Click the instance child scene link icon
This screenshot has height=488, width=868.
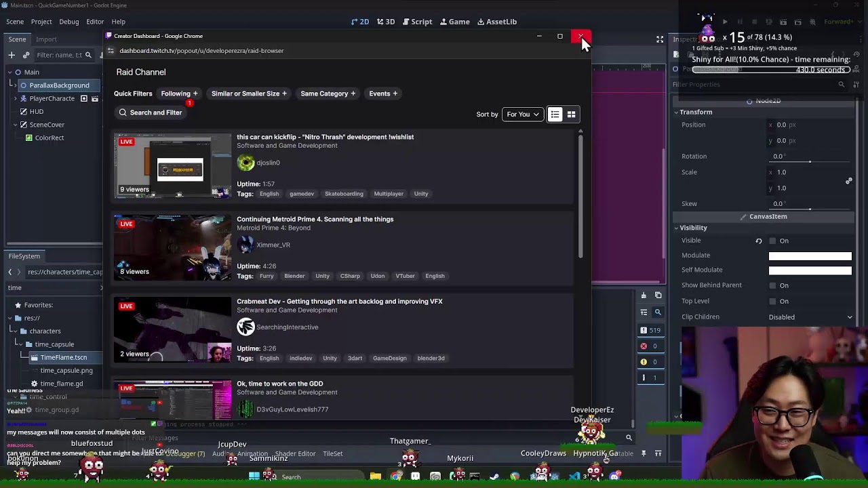(x=26, y=55)
